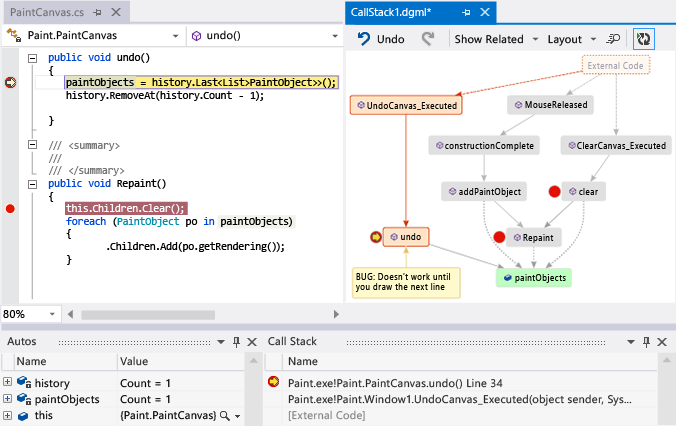Click the Undo button in code map
Screen dimensions: 676x426
pyautogui.click(x=380, y=39)
